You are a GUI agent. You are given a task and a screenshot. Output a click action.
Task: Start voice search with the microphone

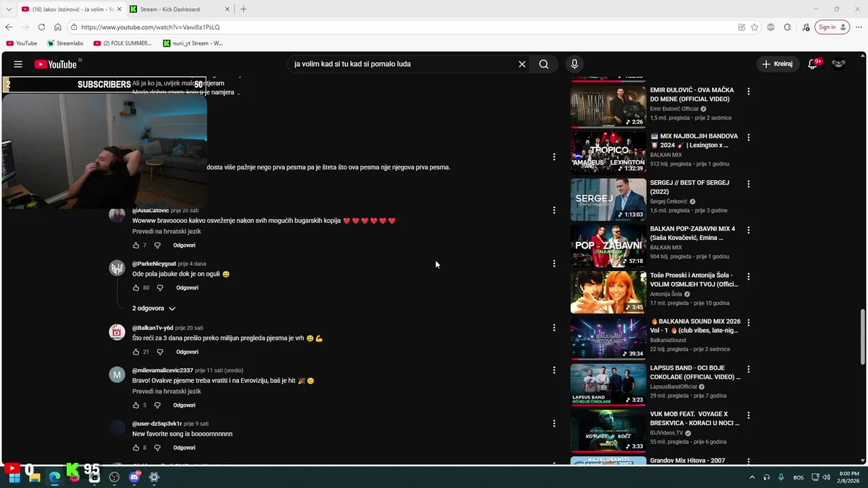pyautogui.click(x=574, y=64)
